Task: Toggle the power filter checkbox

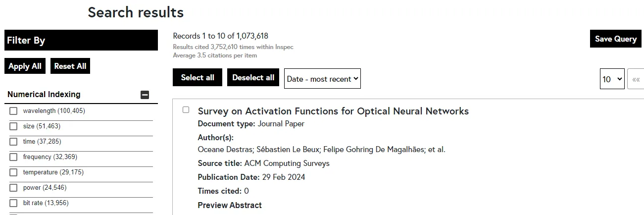Action: 13,188
